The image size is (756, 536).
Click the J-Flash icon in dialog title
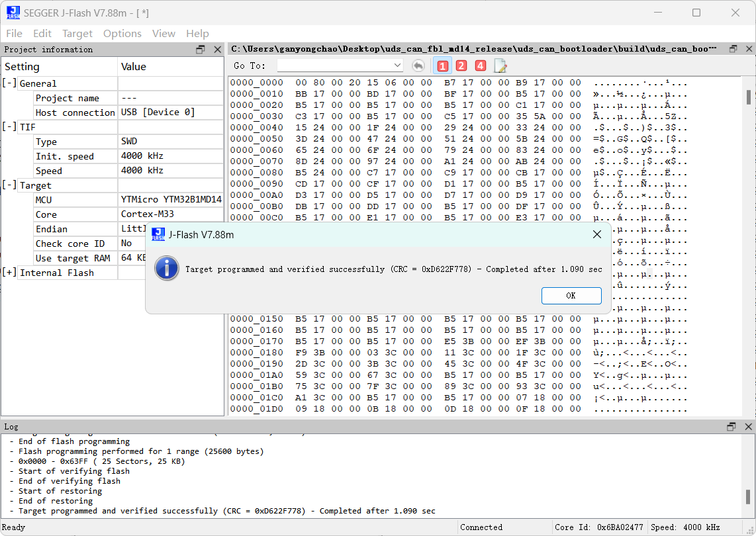click(x=158, y=234)
